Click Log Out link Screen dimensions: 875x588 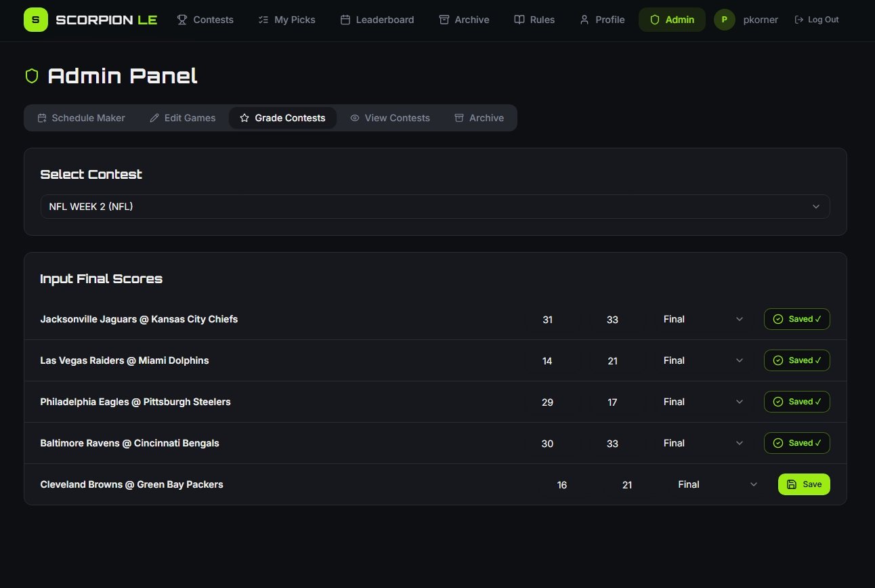point(817,20)
